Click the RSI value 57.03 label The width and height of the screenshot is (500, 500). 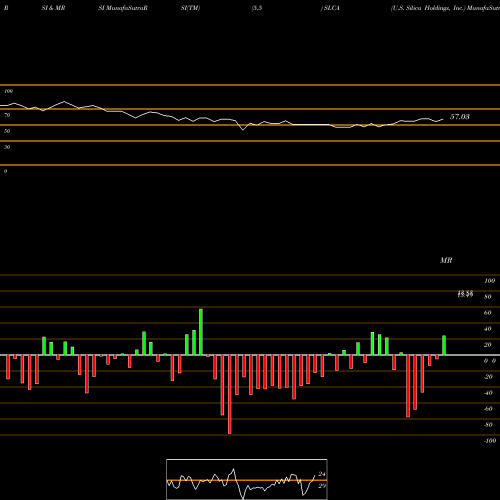[460, 117]
